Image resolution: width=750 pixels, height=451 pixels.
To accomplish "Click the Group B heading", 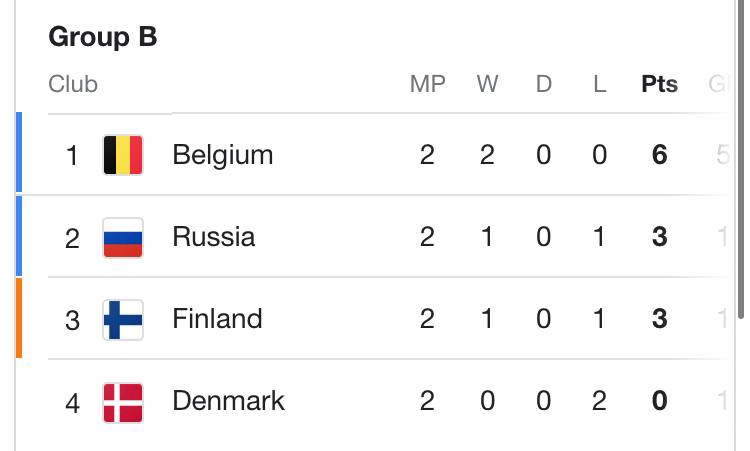I will point(102,37).
